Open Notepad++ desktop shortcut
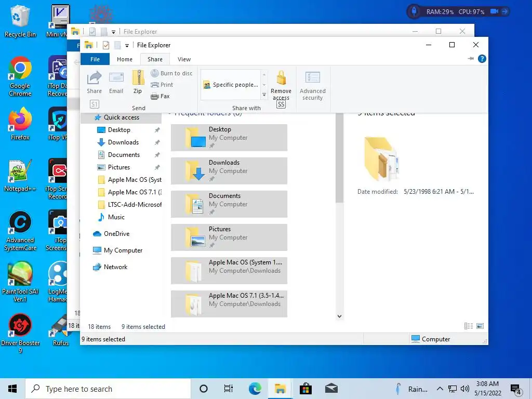The height and width of the screenshot is (399, 532). pyautogui.click(x=20, y=176)
